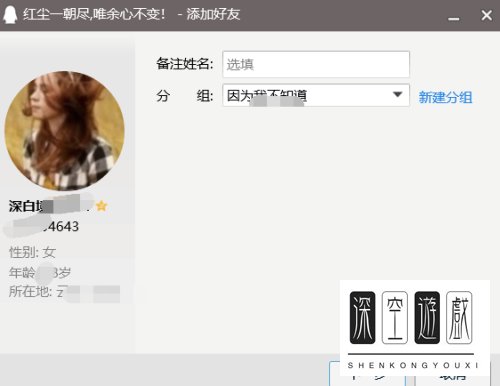Click the user's round avatar photo
Viewport: 500px width, 386px height.
[64, 131]
